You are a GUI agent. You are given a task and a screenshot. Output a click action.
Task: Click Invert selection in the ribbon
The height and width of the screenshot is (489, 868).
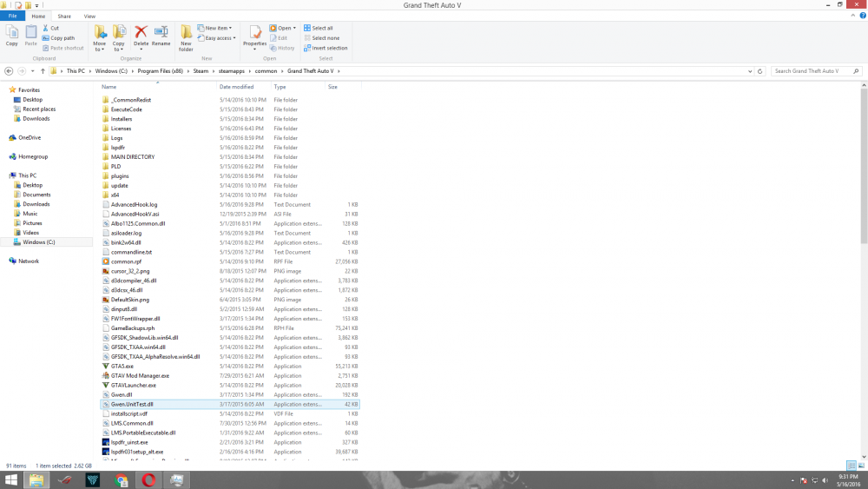pos(325,48)
